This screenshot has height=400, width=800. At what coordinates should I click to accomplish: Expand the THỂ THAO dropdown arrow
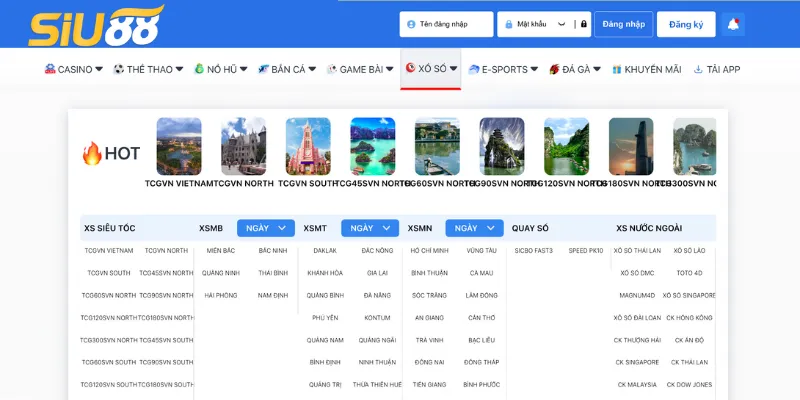[x=179, y=69]
